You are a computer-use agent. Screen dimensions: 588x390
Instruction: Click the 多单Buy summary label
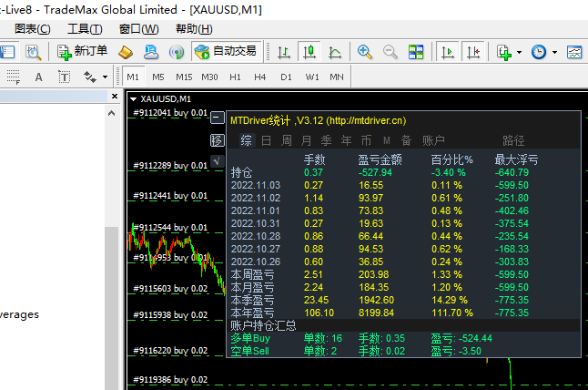click(x=250, y=339)
